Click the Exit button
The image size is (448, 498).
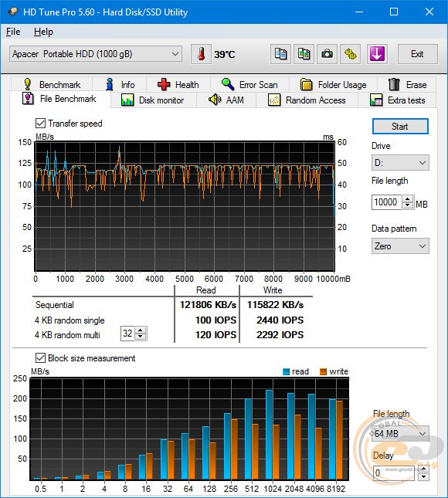click(417, 54)
